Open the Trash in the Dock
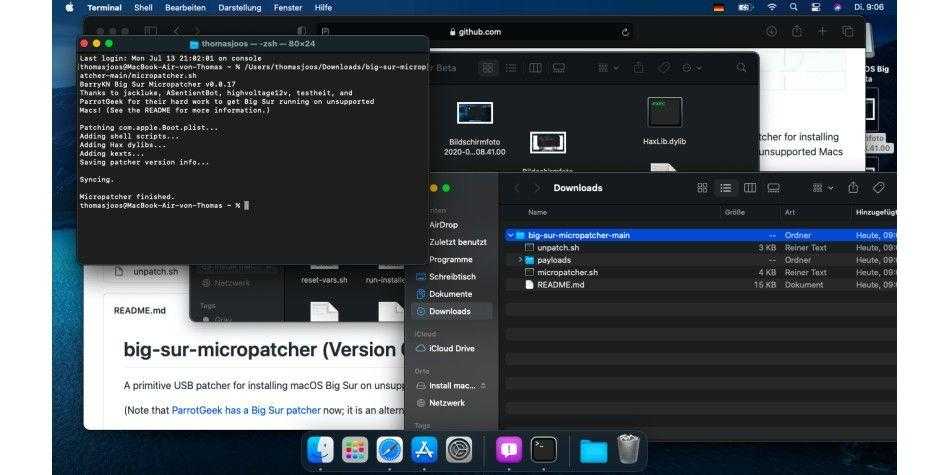Screen dimensions: 950x475 click(x=628, y=450)
